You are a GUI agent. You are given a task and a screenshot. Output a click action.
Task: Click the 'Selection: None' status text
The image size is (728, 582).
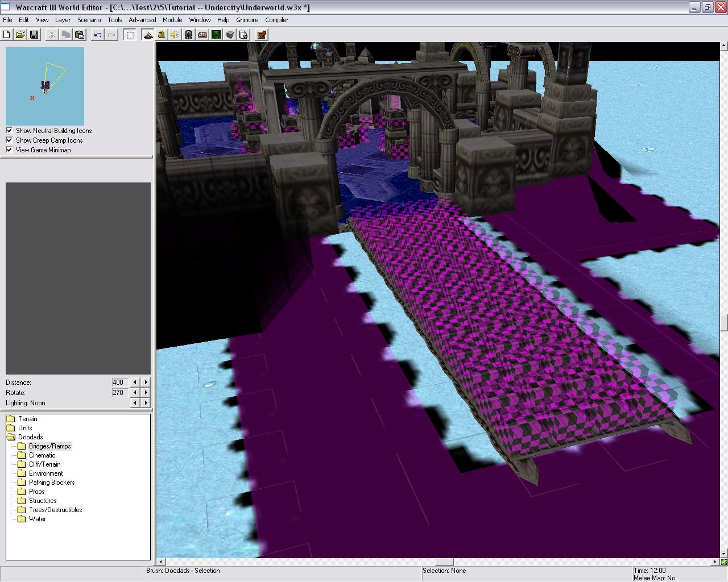[x=444, y=571]
